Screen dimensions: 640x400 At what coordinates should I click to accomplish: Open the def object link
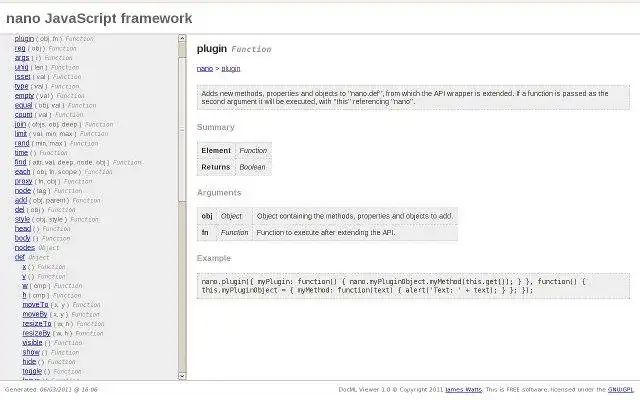click(20, 257)
